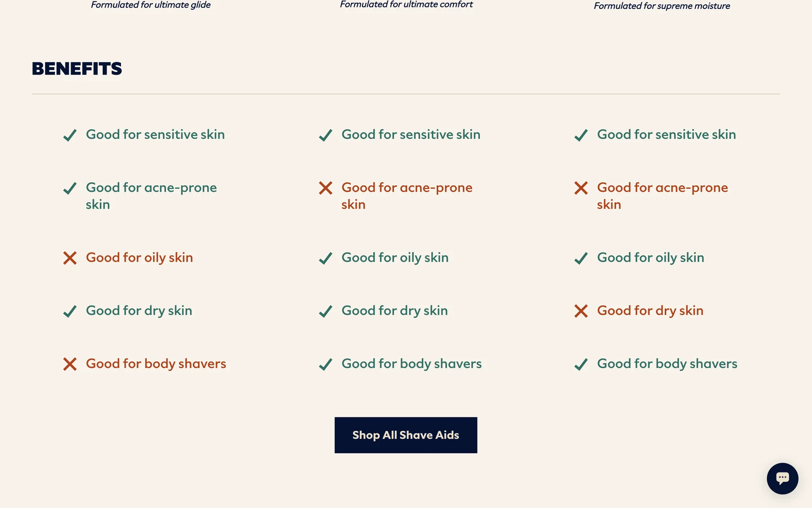The width and height of the screenshot is (812, 508).
Task: Open the chat support bubble
Action: pyautogui.click(x=782, y=478)
